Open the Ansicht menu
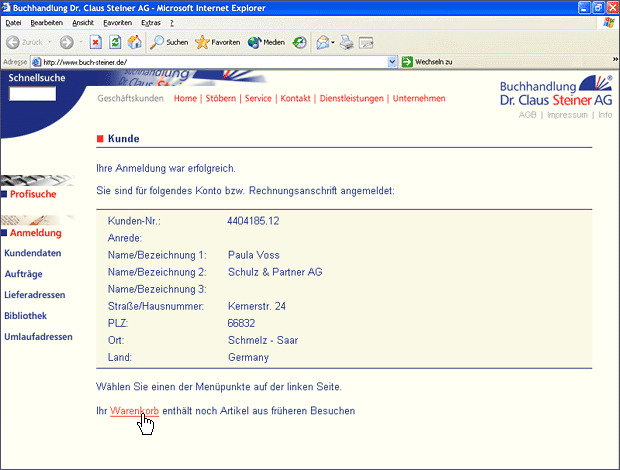This screenshot has width=620, height=470. point(83,23)
